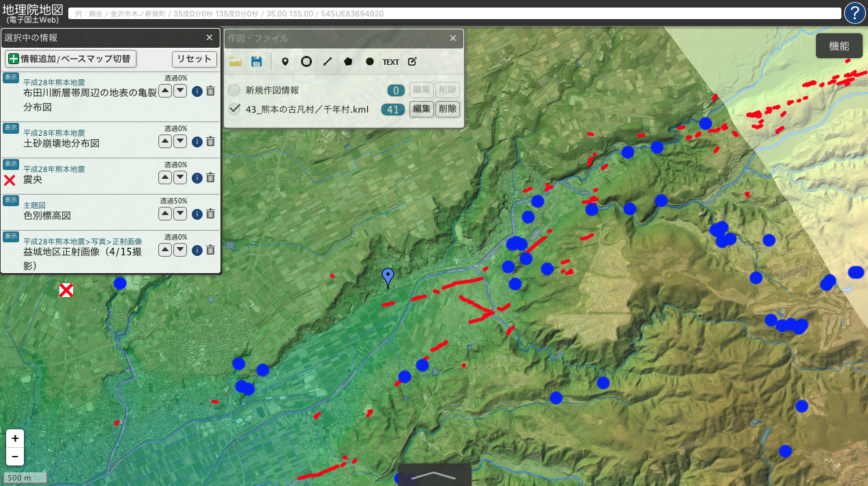Screen dimensions: 868x486
Task: Toggle the 表示 visibility of 色別標高図 layer
Action: coord(10,200)
